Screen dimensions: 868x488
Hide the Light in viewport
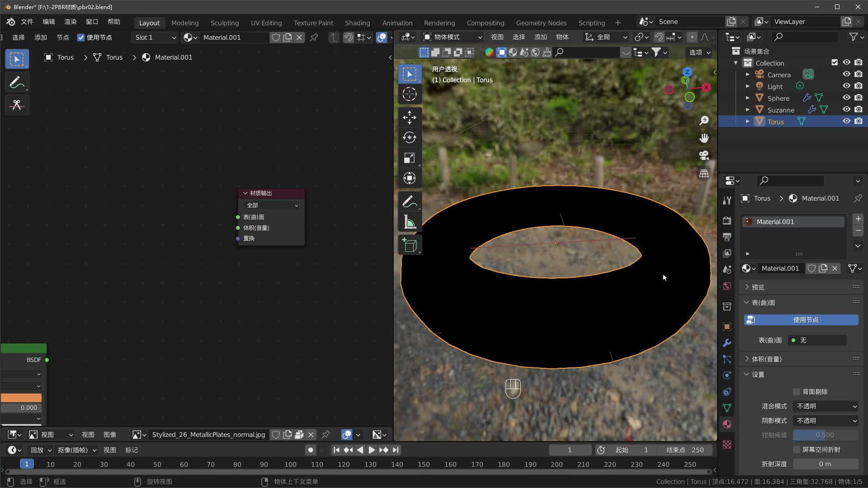coord(846,86)
